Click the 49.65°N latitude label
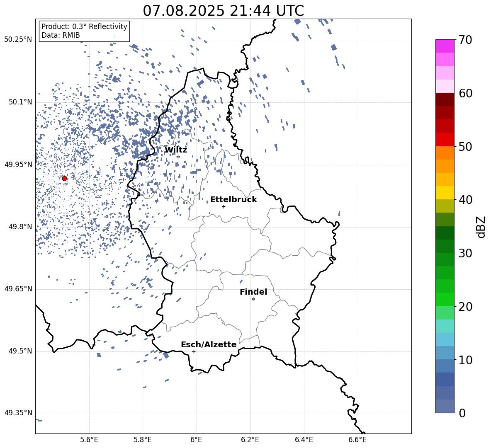This screenshot has height=448, width=491. tap(18, 289)
